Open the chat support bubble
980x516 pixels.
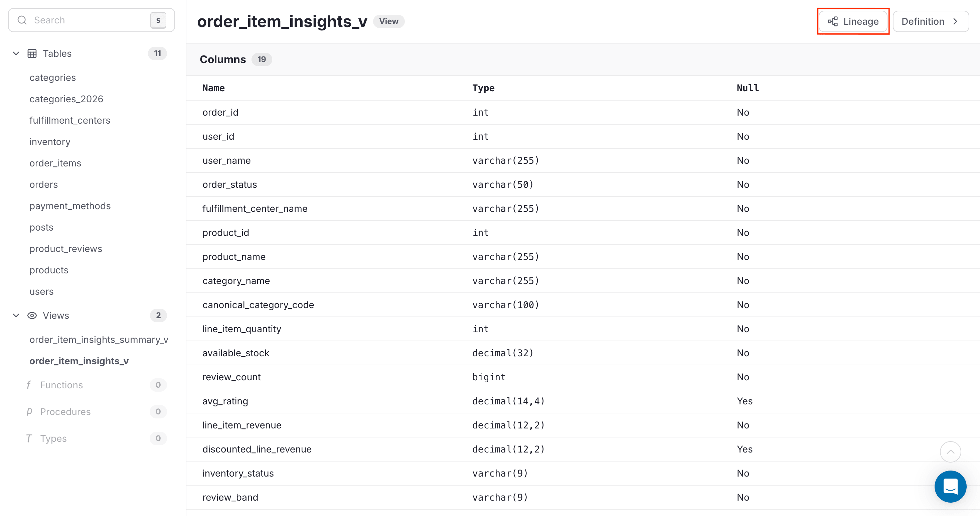(x=950, y=486)
